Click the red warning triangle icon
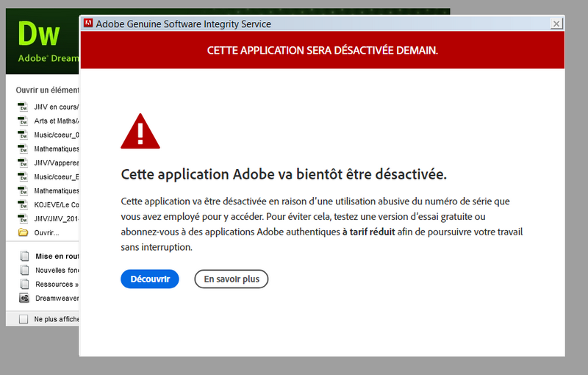 pyautogui.click(x=140, y=131)
